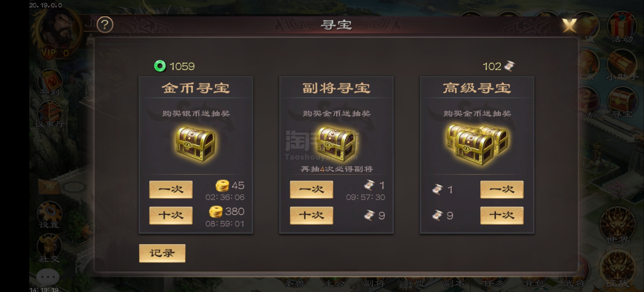Click 一次 under 副将寻宝
This screenshot has width=644, height=292.
[311, 189]
